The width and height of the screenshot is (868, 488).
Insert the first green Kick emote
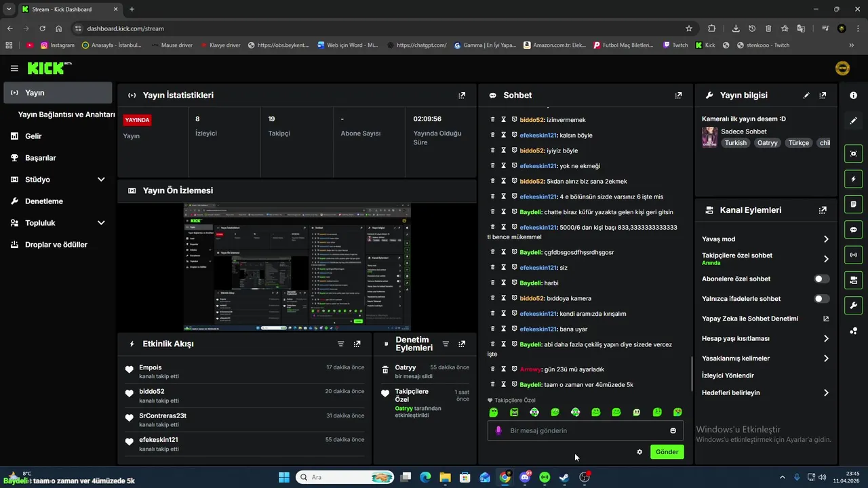[x=494, y=412]
